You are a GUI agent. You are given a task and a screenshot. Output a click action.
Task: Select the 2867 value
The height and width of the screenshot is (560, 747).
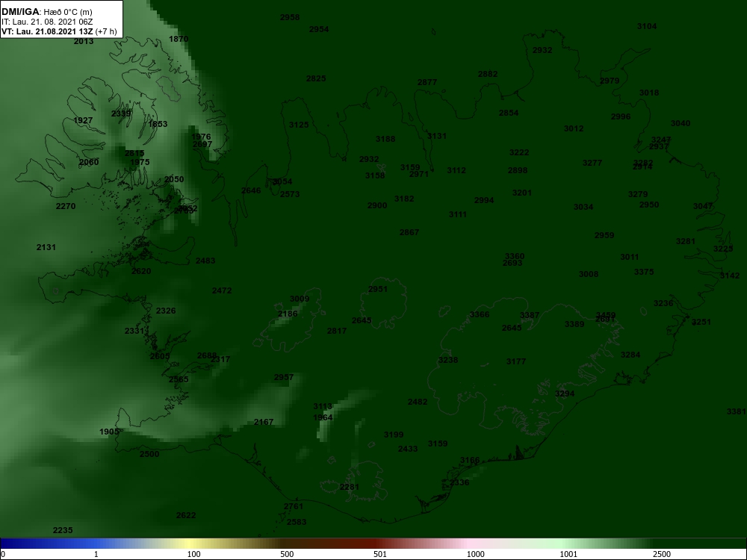point(409,232)
